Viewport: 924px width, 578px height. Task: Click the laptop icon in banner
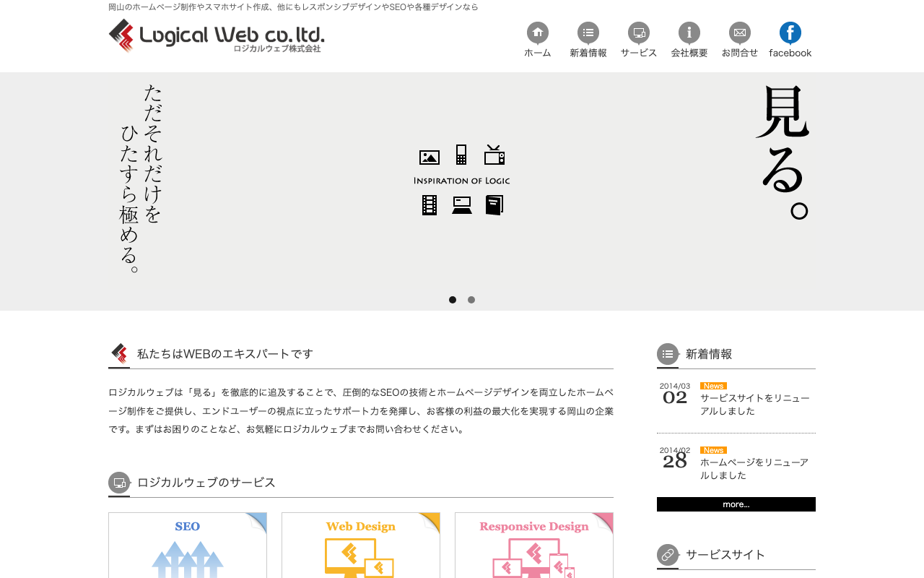(462, 205)
